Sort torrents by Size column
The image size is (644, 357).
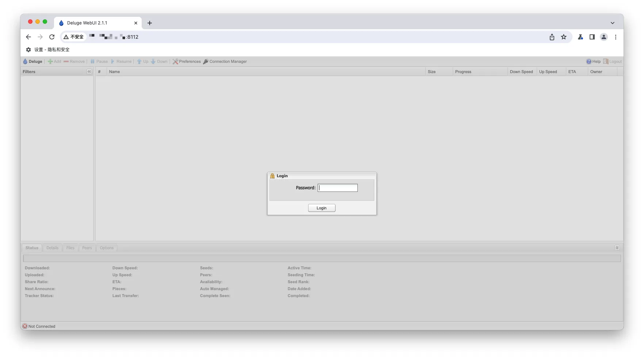pos(439,72)
